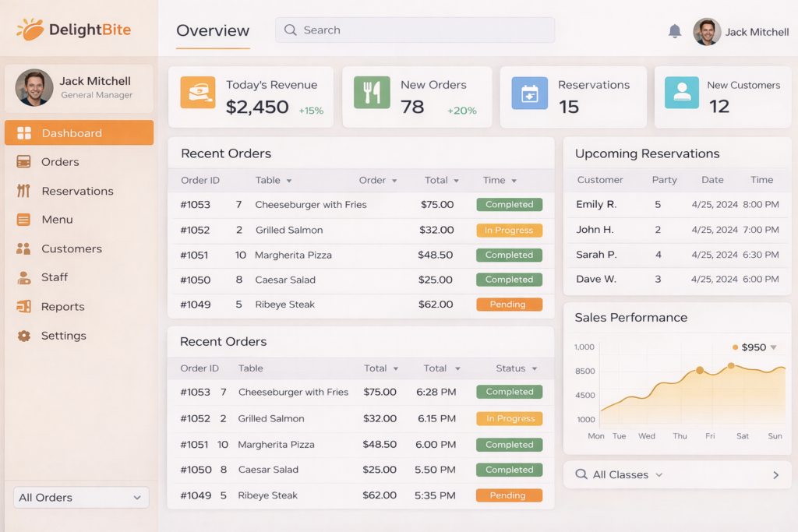Click the Settings gear icon in sidebar
Viewport: 798px width, 532px height.
24,336
